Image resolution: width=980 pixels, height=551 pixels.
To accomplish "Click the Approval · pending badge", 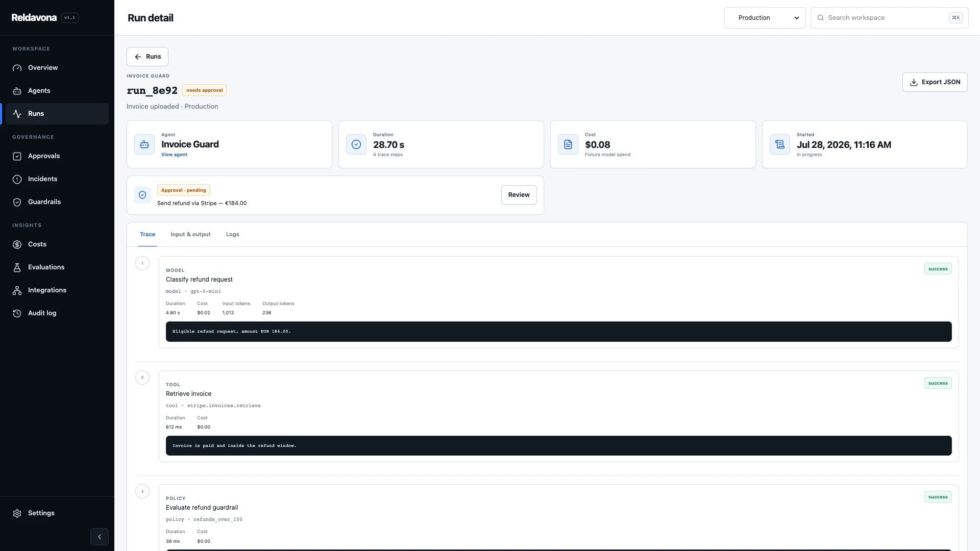I will click(184, 190).
